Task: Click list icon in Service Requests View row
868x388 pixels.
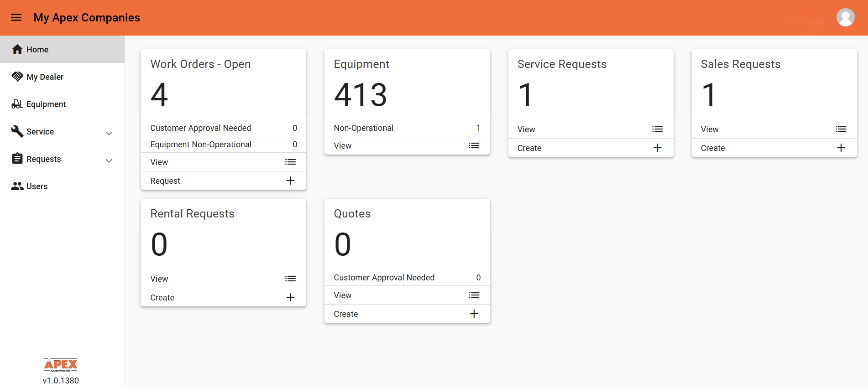Action: 658,129
